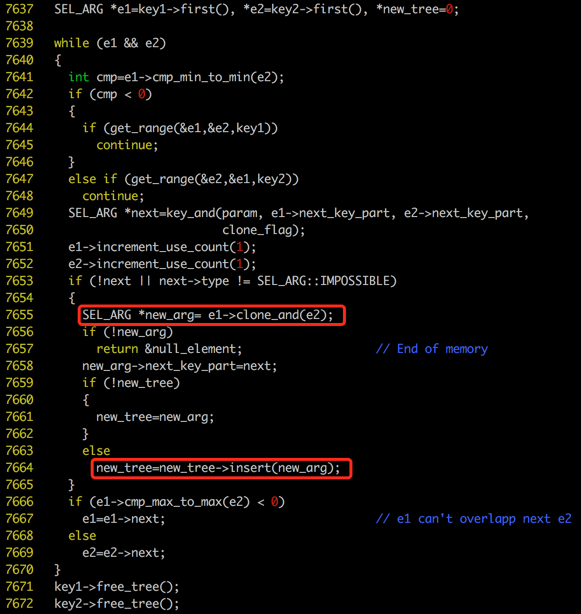Click line number 7664

pos(20,468)
